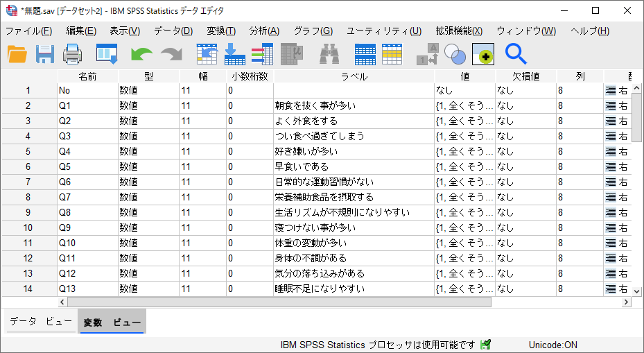Select label 体重の変動が多い
The width and height of the screenshot is (644, 353).
click(x=311, y=243)
